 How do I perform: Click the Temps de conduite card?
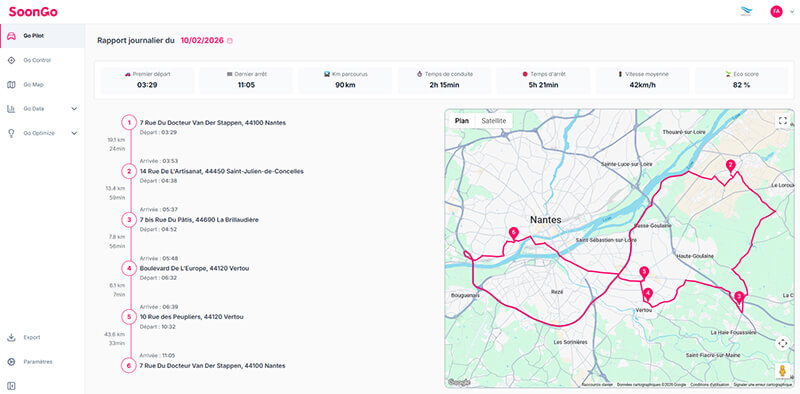tap(444, 80)
